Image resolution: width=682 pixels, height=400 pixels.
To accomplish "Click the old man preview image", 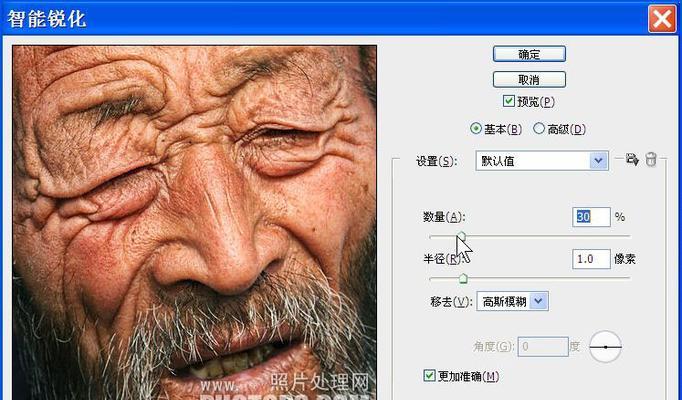I will [x=194, y=220].
